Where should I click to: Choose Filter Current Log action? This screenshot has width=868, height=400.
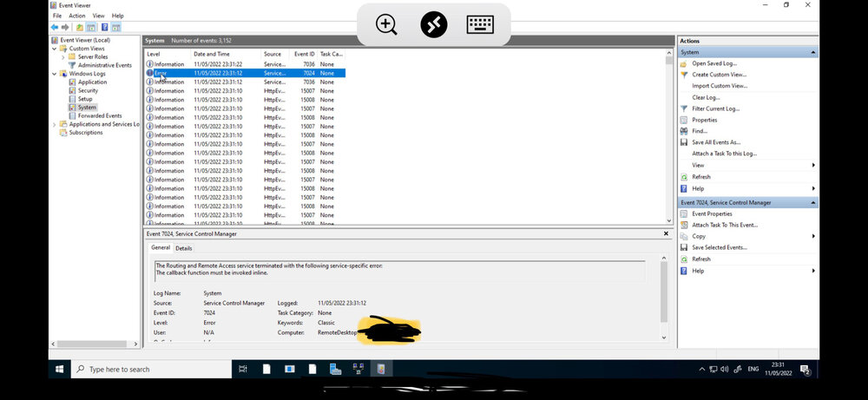[x=716, y=108]
